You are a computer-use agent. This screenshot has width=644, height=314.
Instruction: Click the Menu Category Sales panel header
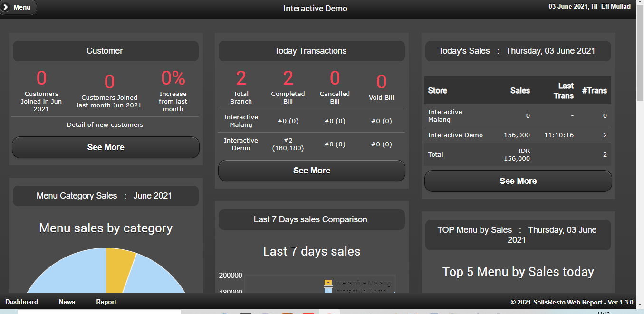(x=105, y=196)
